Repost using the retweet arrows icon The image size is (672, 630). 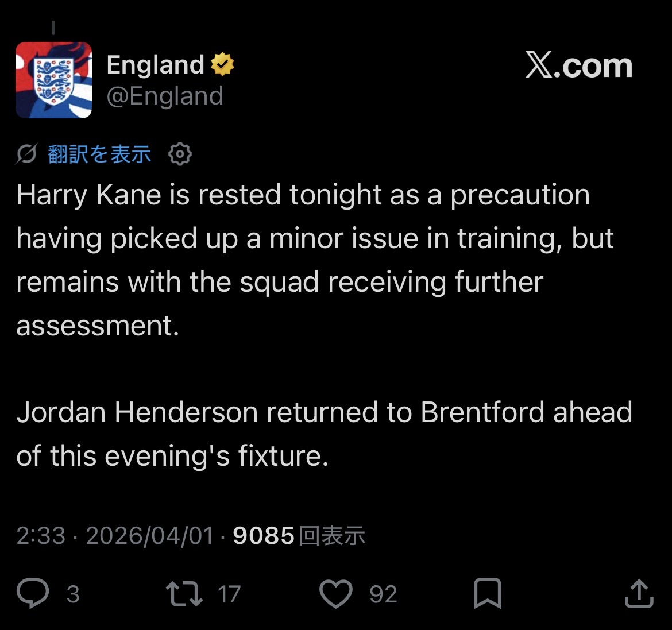point(184,594)
